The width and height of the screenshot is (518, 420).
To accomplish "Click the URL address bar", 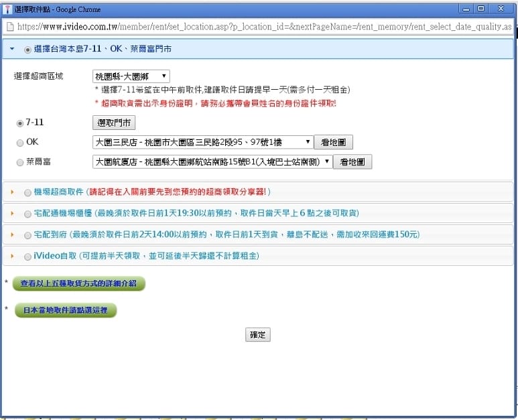I will pyautogui.click(x=264, y=26).
